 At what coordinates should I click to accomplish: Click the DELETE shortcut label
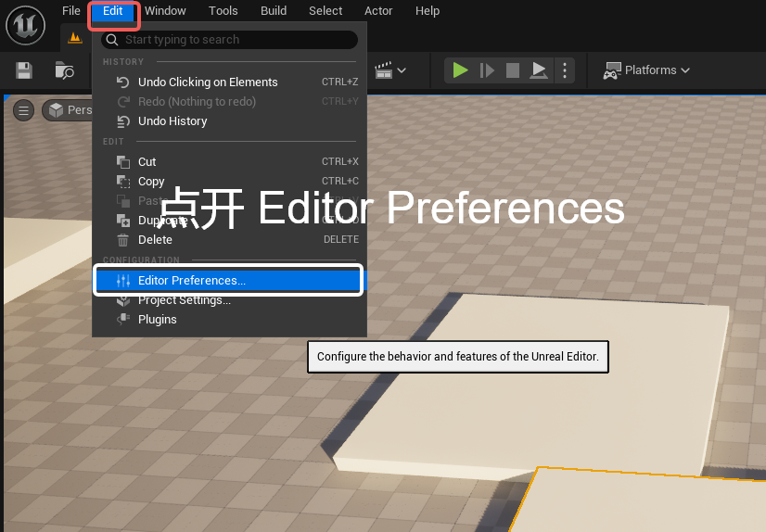(341, 240)
